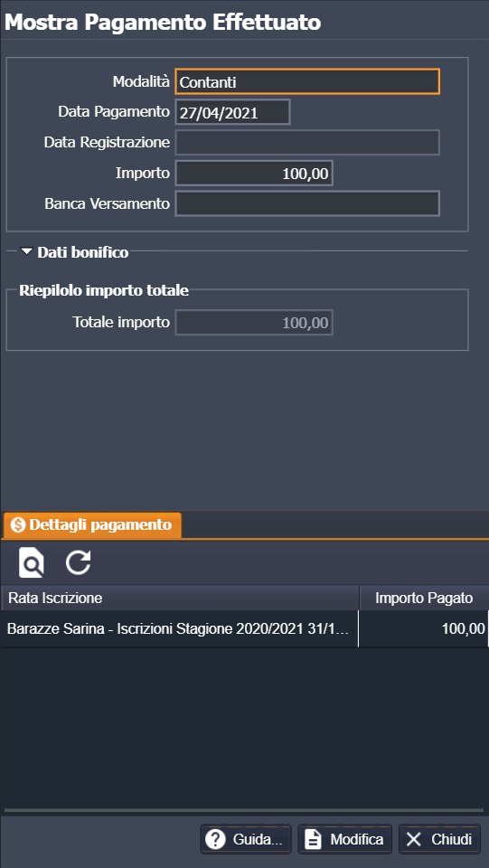Expand the Dati bonifico section arrow
The image size is (489, 868).
[x=27, y=252]
